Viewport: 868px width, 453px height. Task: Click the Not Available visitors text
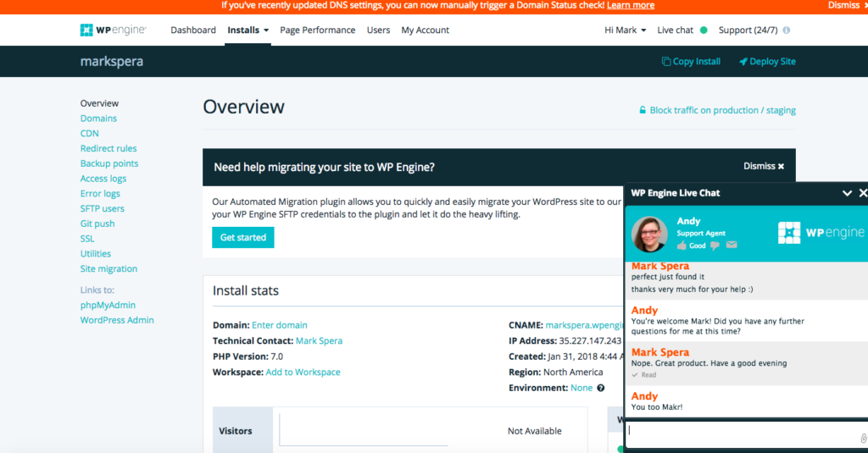pos(535,430)
